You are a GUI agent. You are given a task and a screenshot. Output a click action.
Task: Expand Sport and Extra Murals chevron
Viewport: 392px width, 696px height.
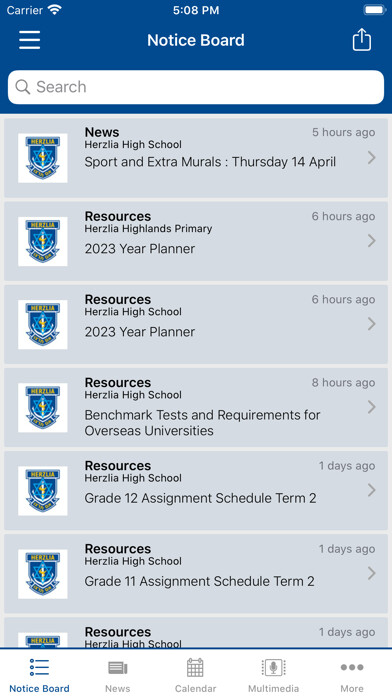point(372,158)
